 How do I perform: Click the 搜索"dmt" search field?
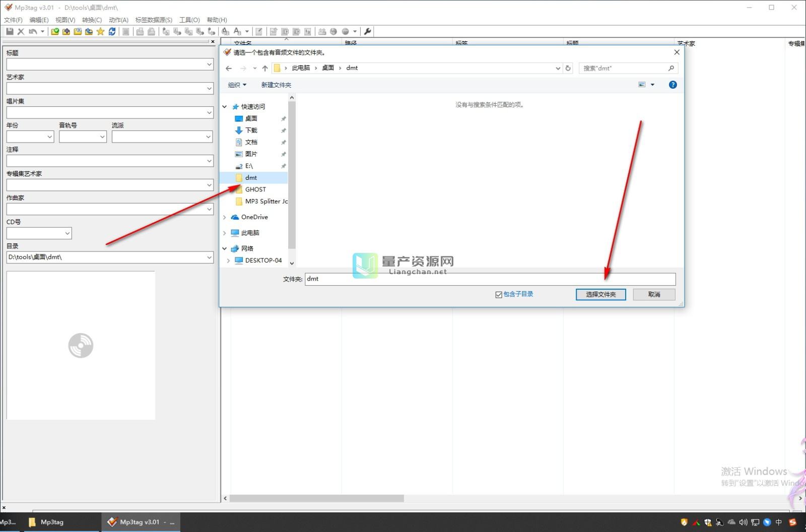click(x=624, y=68)
